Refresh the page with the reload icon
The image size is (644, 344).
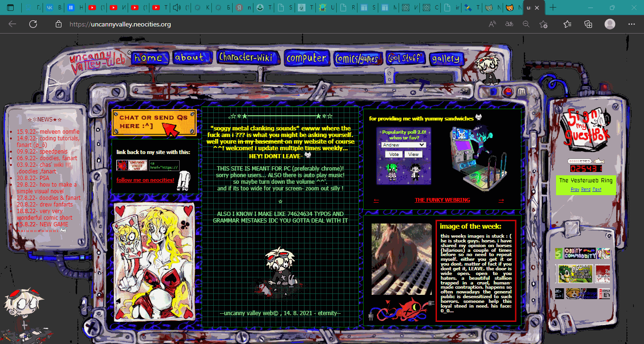[x=33, y=24]
